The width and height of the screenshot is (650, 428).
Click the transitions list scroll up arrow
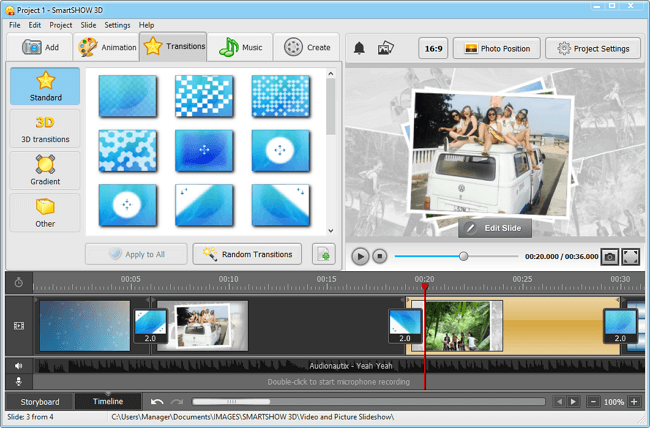tap(330, 74)
